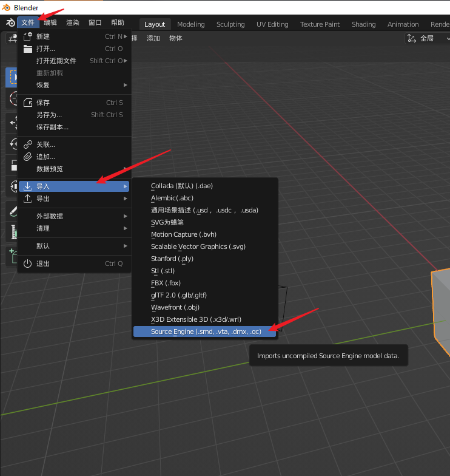Switch to the Texture Paint workspace tab
450x476 pixels.
pos(320,24)
